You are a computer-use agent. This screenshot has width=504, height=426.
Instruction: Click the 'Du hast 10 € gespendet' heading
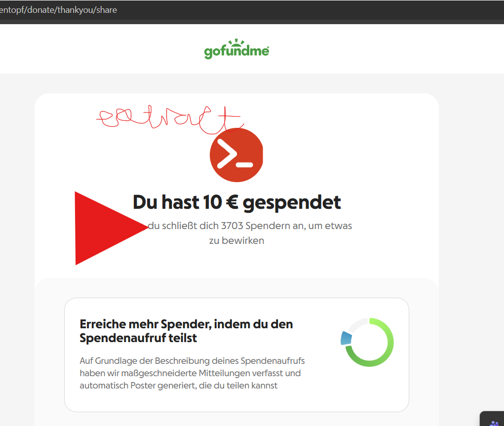click(236, 202)
